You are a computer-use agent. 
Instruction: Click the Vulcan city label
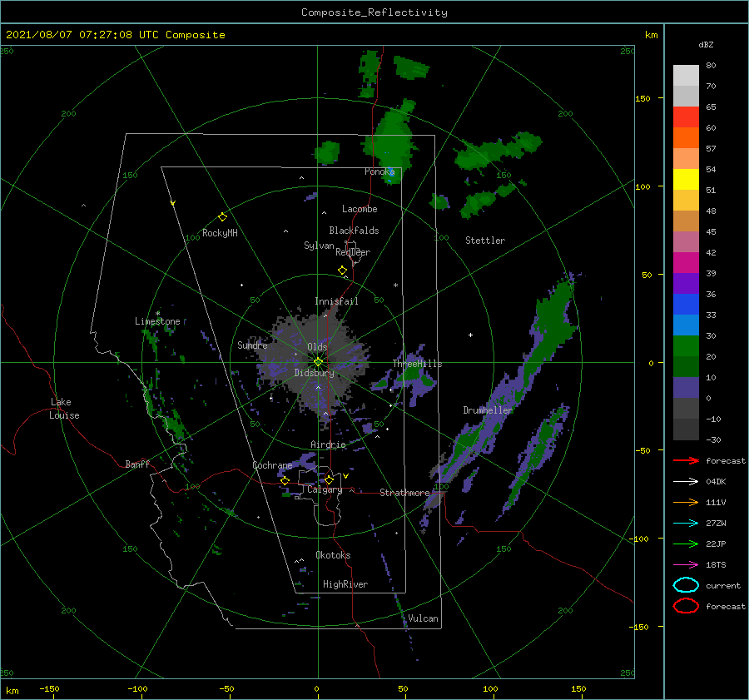click(x=423, y=618)
